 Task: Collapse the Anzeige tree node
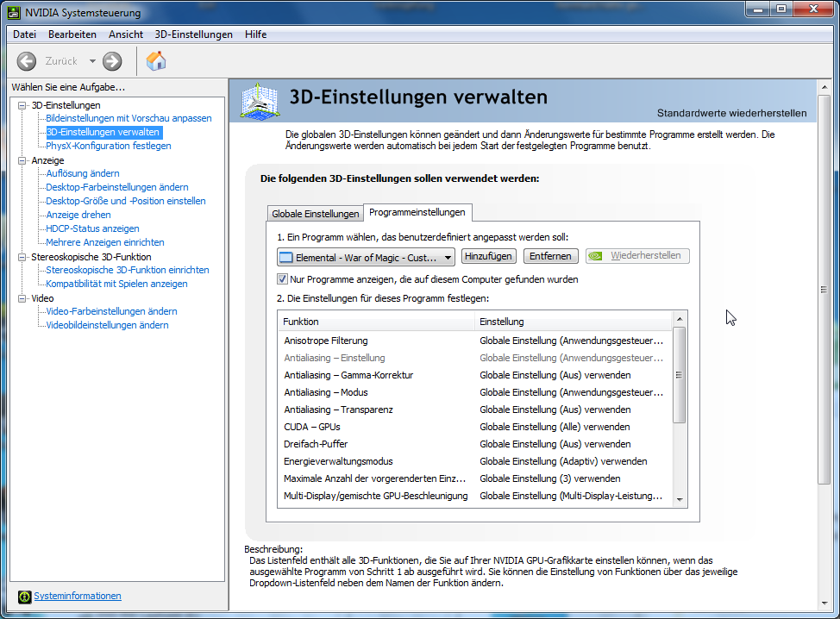click(22, 160)
